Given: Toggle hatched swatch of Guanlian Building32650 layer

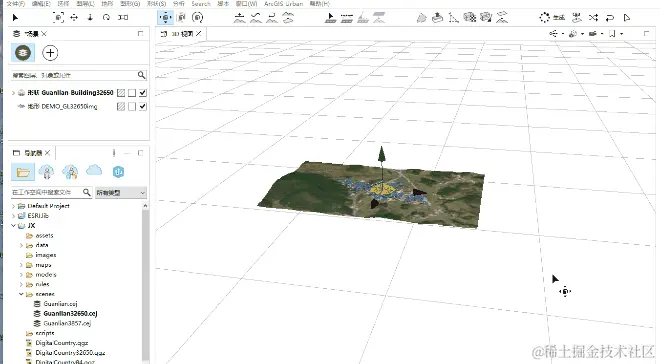Looking at the screenshot, I should pyautogui.click(x=121, y=93).
